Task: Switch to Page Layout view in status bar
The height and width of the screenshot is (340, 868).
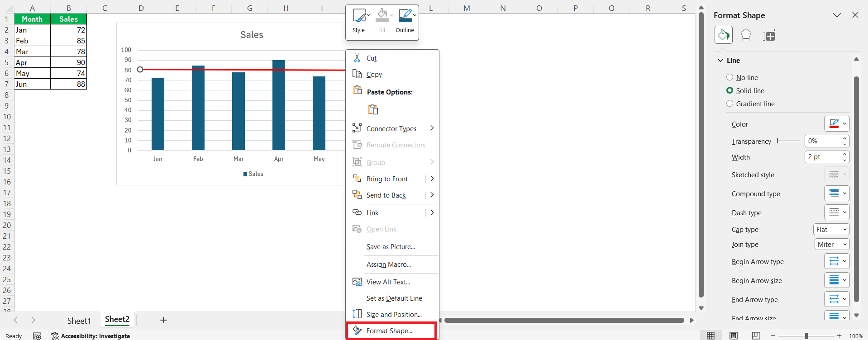Action: pyautogui.click(x=734, y=335)
